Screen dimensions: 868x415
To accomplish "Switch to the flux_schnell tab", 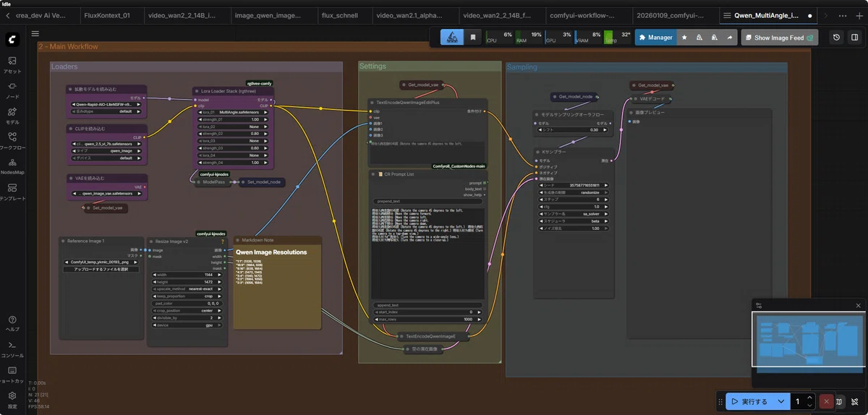I will [x=339, y=14].
